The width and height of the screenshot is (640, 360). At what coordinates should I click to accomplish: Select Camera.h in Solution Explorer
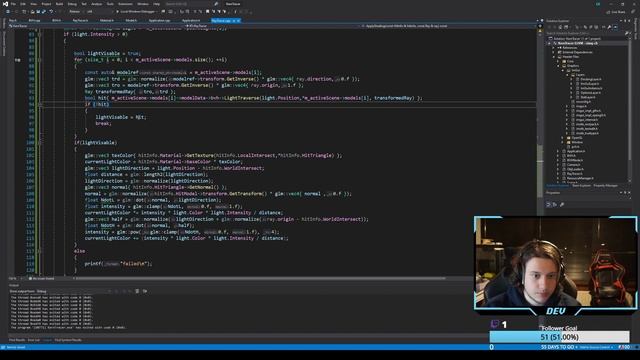[x=573, y=165]
